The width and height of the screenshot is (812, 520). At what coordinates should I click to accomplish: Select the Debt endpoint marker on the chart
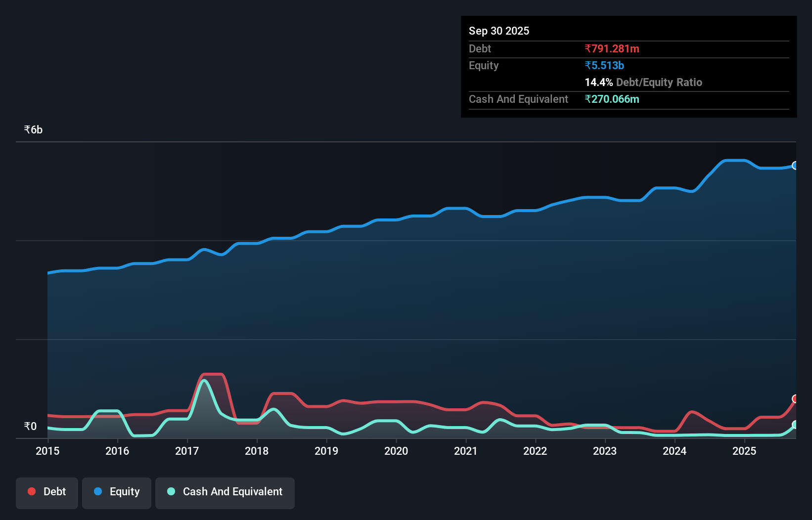coord(795,398)
